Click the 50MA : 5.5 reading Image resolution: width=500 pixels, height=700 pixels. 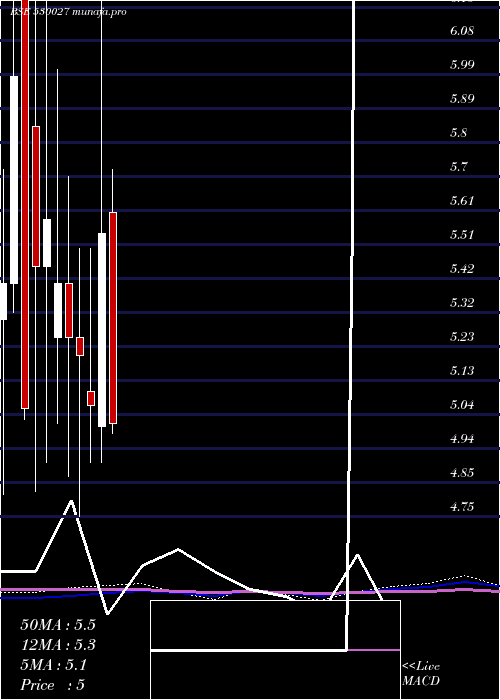click(x=58, y=625)
